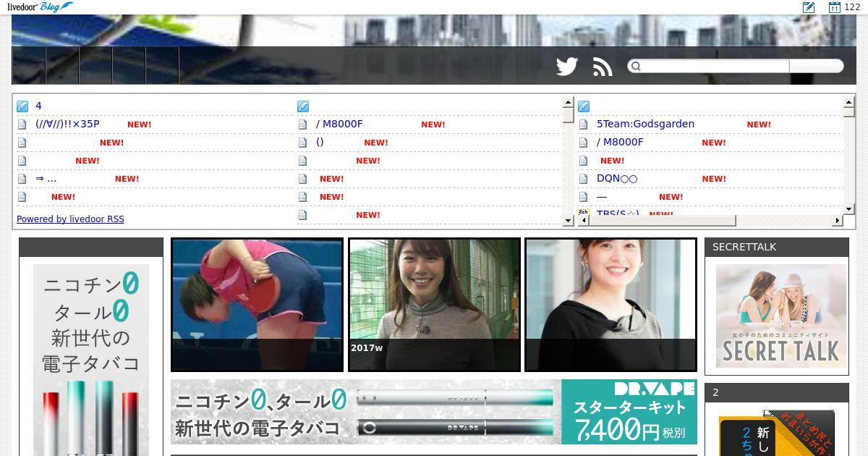Image resolution: width=868 pixels, height=456 pixels.
Task: Subscribe via the RSS feed icon
Action: (x=603, y=67)
